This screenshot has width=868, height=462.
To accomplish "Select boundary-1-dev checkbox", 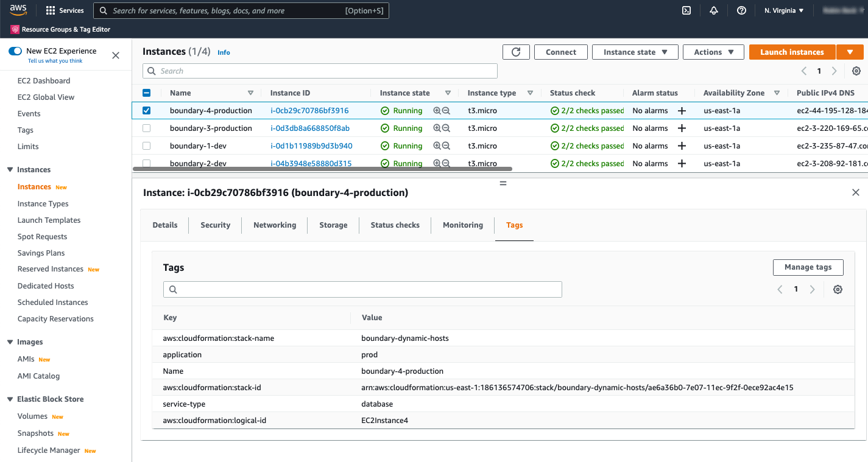I will pyautogui.click(x=146, y=146).
